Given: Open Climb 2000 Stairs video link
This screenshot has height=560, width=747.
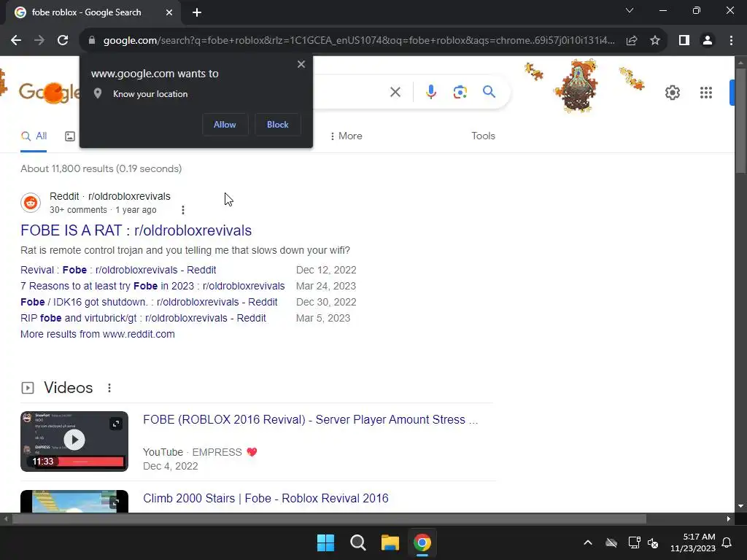Looking at the screenshot, I should click(266, 498).
